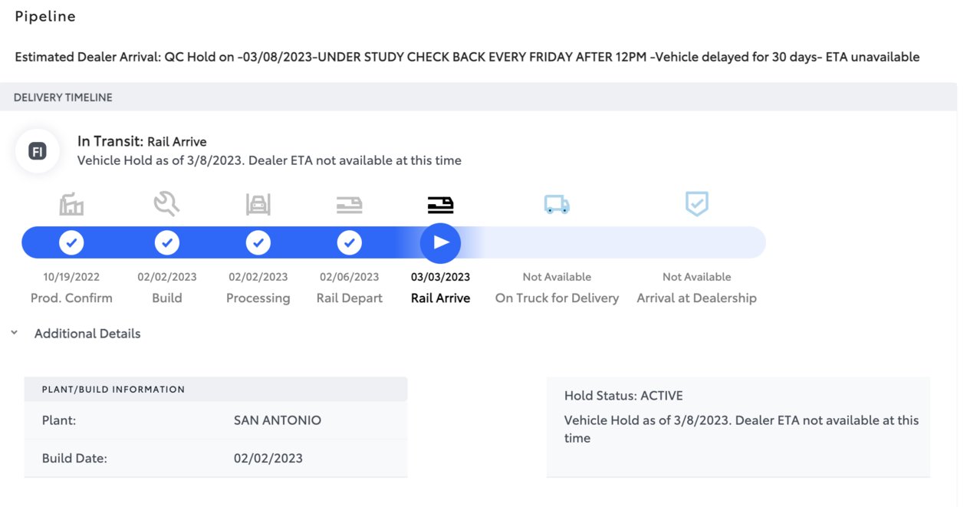
Task: Click the Rail Depart checkmark on timeline
Action: pos(349,243)
